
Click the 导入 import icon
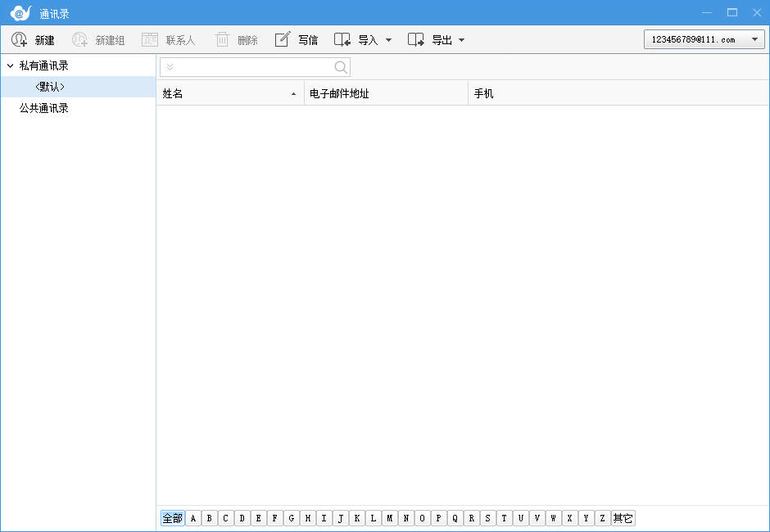(x=342, y=39)
